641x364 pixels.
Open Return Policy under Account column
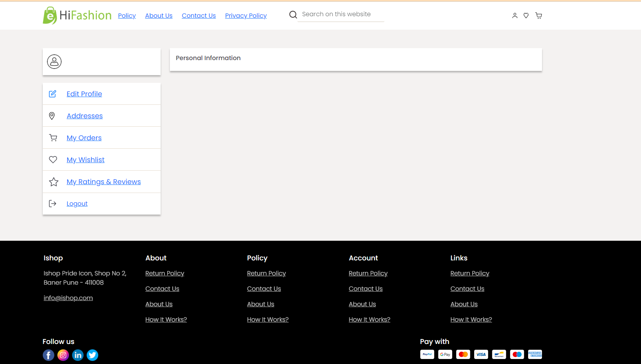[x=368, y=273]
